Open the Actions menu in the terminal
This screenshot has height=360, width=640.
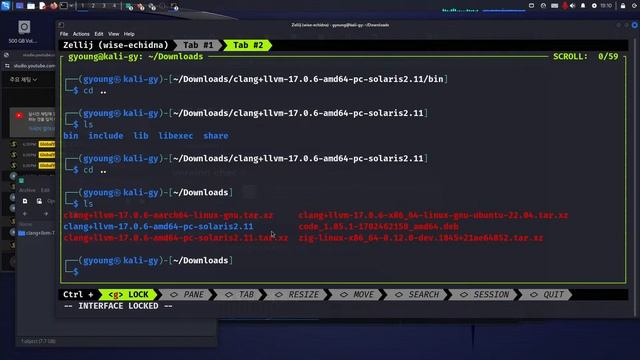click(x=81, y=34)
